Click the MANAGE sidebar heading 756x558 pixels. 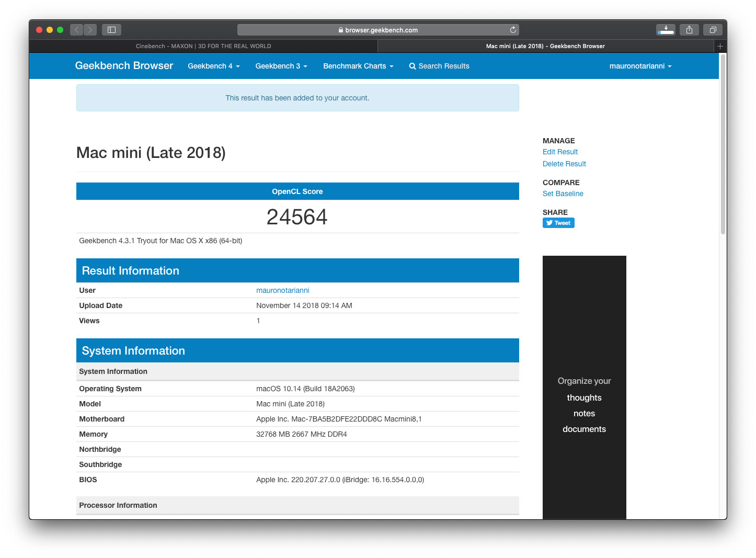[x=558, y=141]
